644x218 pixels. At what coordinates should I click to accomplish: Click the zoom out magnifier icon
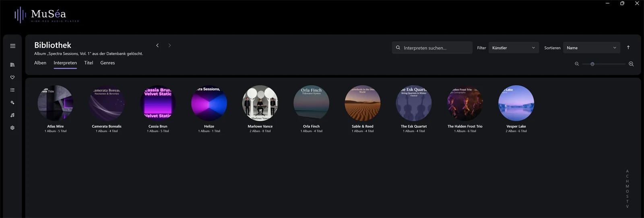coord(577,64)
